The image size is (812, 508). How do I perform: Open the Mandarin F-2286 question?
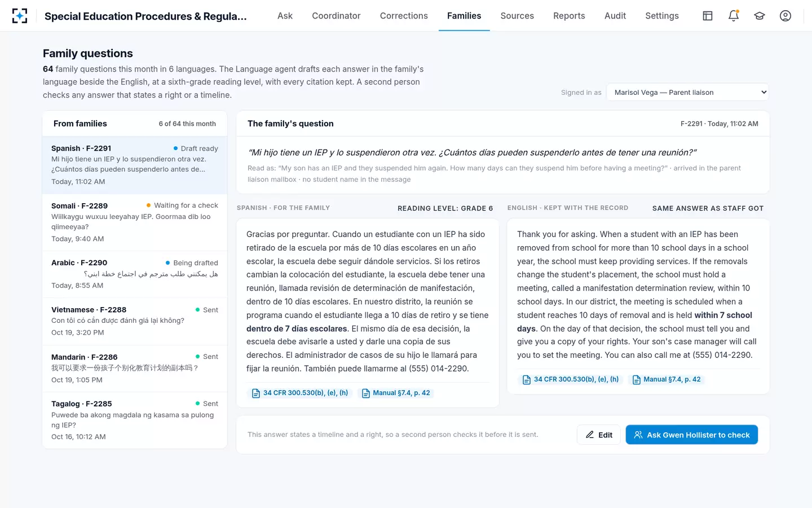point(135,368)
